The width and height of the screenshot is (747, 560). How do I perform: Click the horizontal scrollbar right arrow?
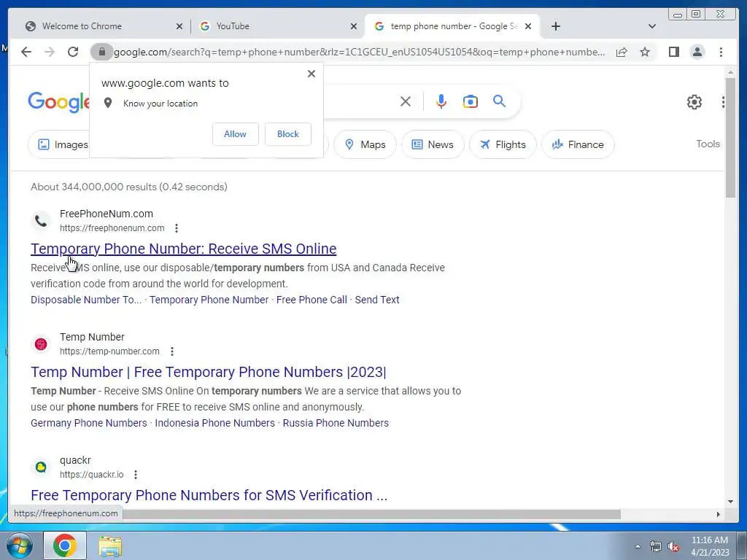[x=719, y=514]
